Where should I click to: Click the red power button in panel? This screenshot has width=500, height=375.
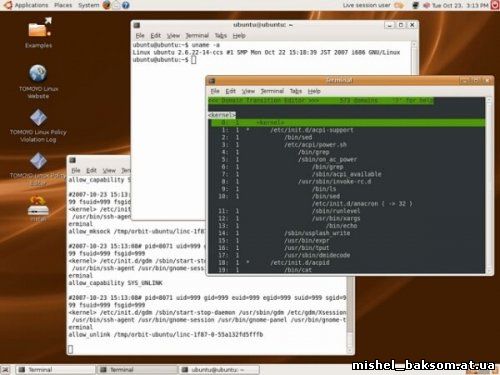coord(495,5)
